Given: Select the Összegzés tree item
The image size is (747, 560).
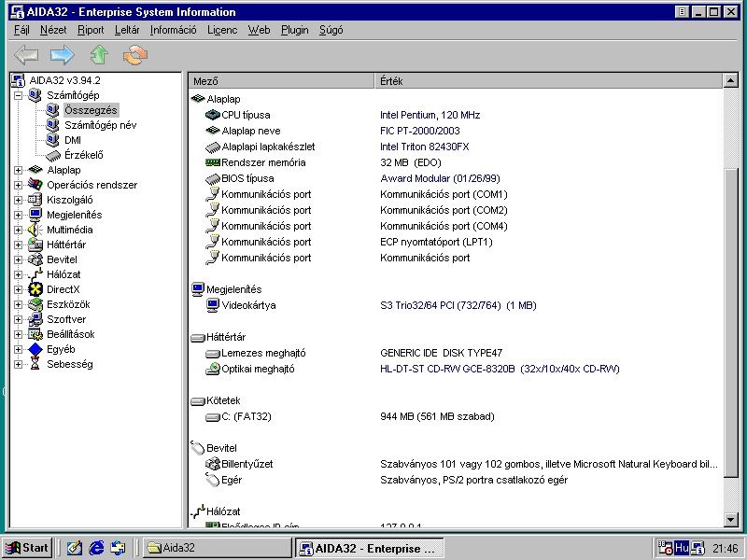Looking at the screenshot, I should click(x=91, y=110).
